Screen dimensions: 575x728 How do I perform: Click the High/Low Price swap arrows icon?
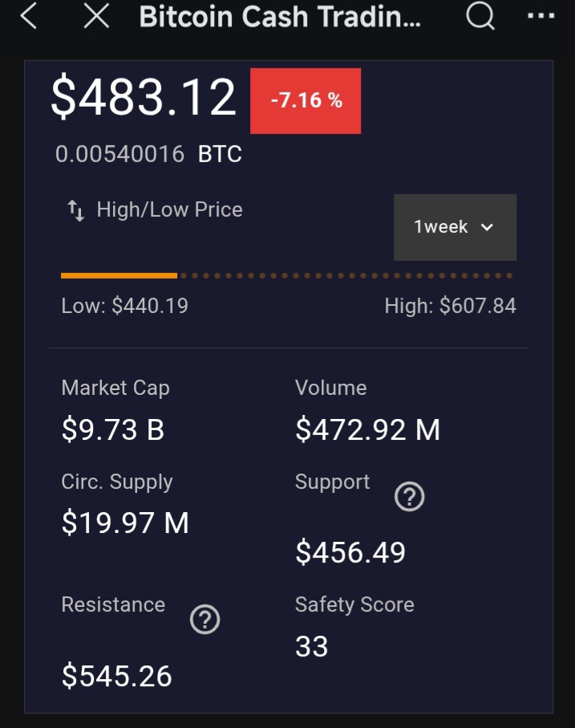(75, 211)
